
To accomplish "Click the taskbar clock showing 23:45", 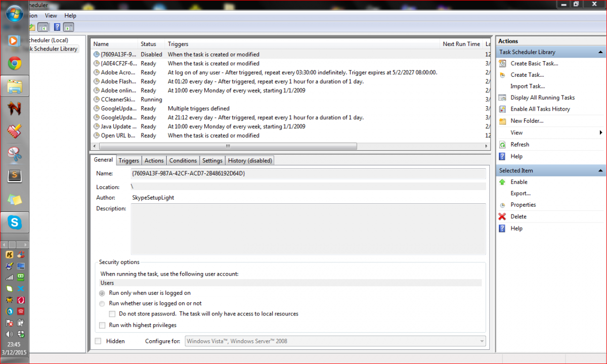I will tap(14, 344).
